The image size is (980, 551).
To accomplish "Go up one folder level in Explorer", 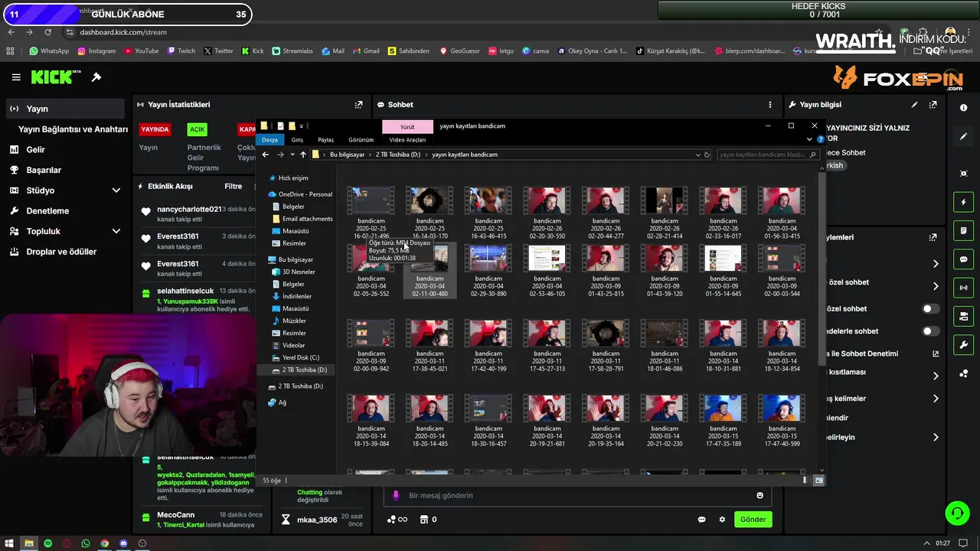I will pyautogui.click(x=303, y=155).
